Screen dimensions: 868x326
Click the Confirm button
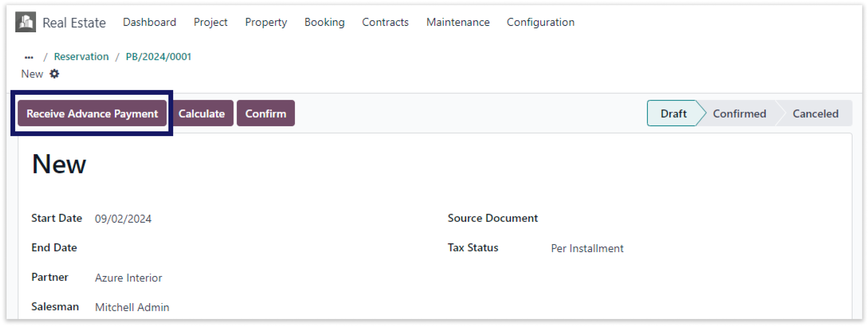[x=266, y=113]
